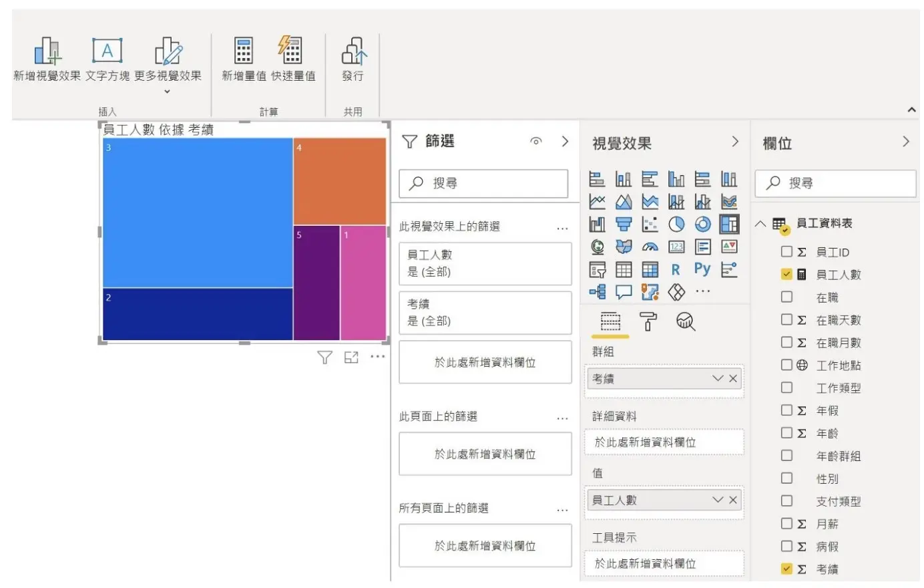Image resolution: width=924 pixels, height=588 pixels.
Task: Toggle the filter pane eye icon
Action: click(x=535, y=141)
